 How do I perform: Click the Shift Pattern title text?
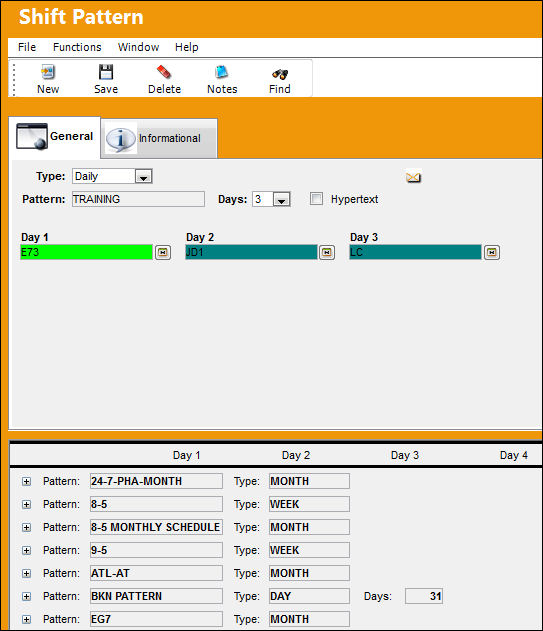(81, 17)
